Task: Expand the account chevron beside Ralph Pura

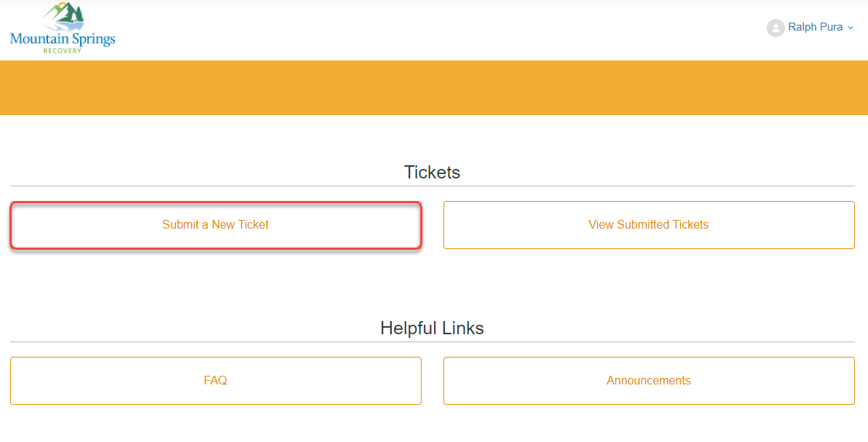Action: tap(851, 28)
